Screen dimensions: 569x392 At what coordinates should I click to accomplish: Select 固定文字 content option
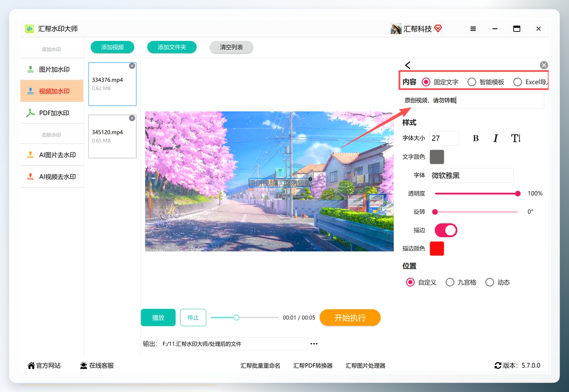coord(440,82)
